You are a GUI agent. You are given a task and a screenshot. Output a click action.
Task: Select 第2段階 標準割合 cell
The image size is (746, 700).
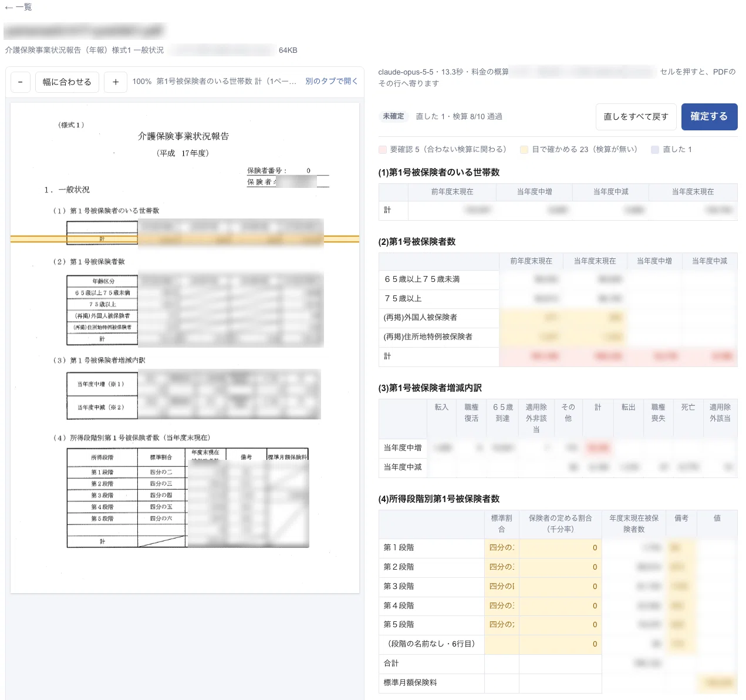502,567
